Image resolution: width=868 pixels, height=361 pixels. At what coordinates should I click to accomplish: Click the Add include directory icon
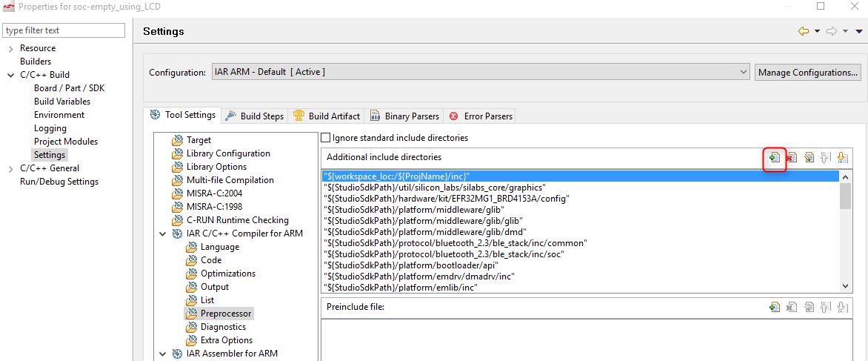pos(774,157)
